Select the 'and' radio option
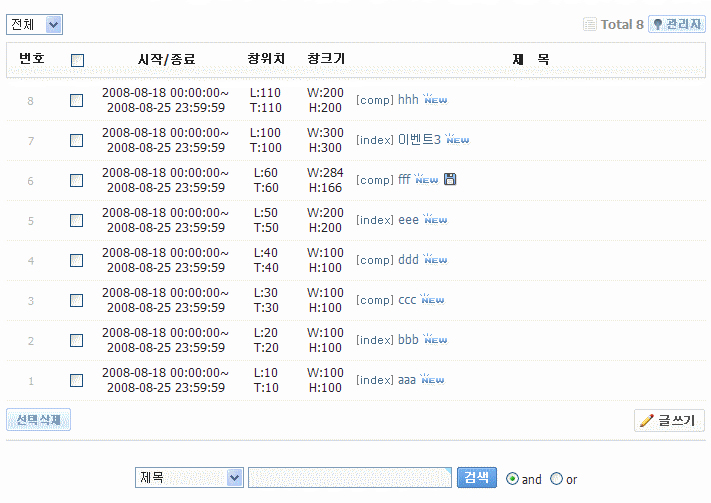 tap(513, 479)
